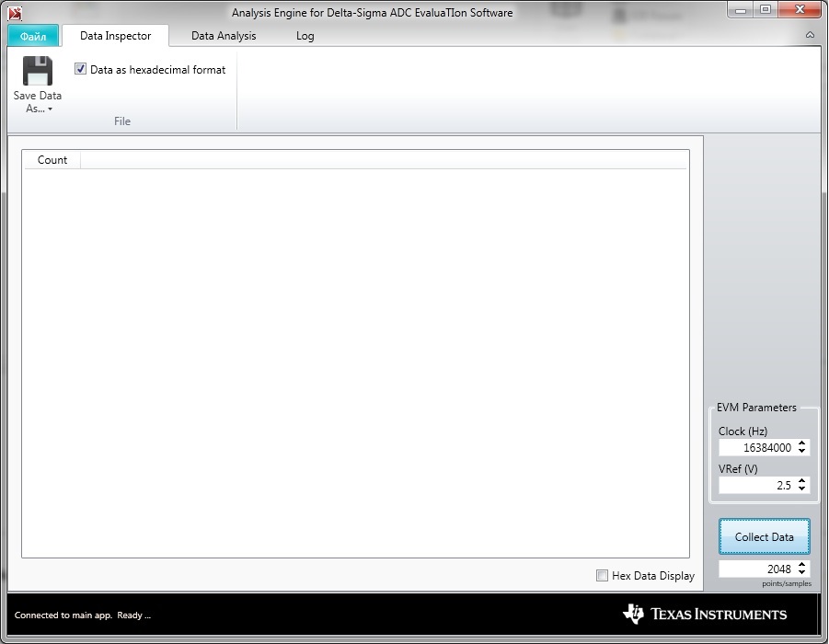Click the File group label in ribbon
The width and height of the screenshot is (829, 644).
(x=122, y=121)
